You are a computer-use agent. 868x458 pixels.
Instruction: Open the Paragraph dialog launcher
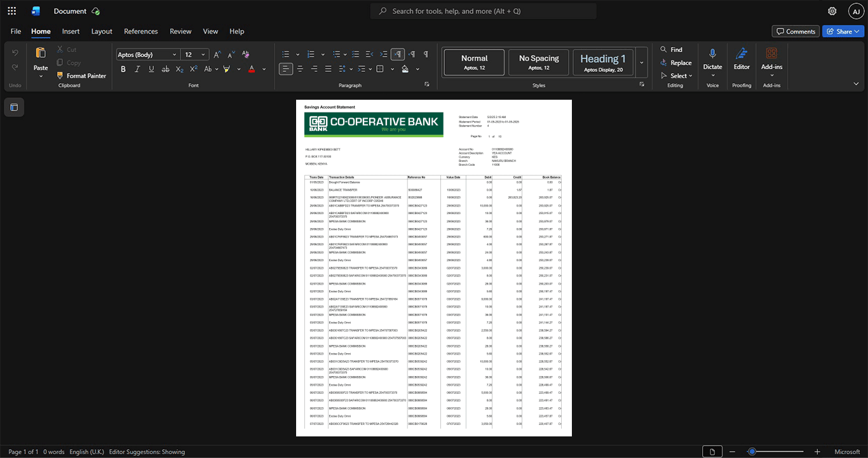coord(426,84)
